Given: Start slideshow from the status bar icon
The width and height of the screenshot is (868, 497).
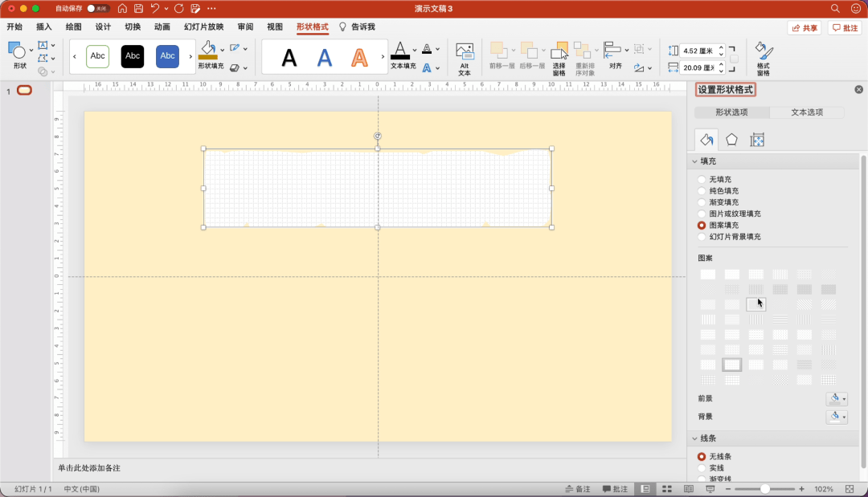Looking at the screenshot, I should (710, 489).
